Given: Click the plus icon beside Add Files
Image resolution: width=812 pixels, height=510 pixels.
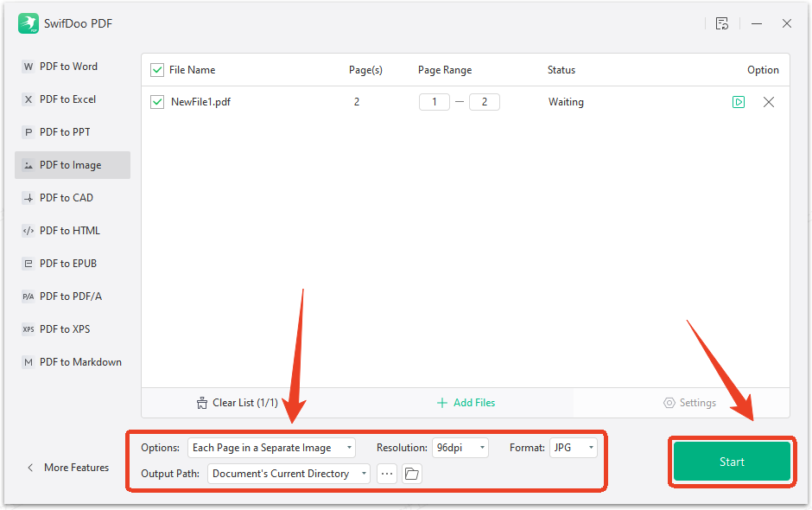Looking at the screenshot, I should [x=441, y=403].
